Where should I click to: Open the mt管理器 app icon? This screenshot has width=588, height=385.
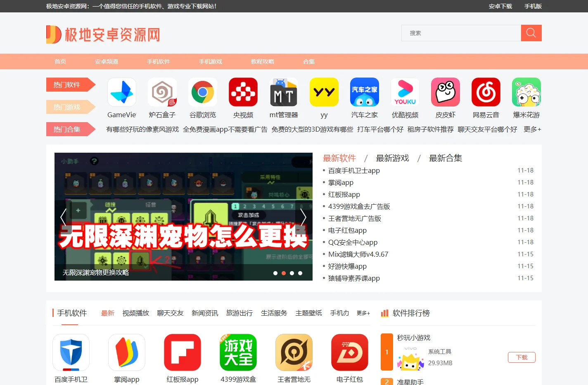coord(284,92)
